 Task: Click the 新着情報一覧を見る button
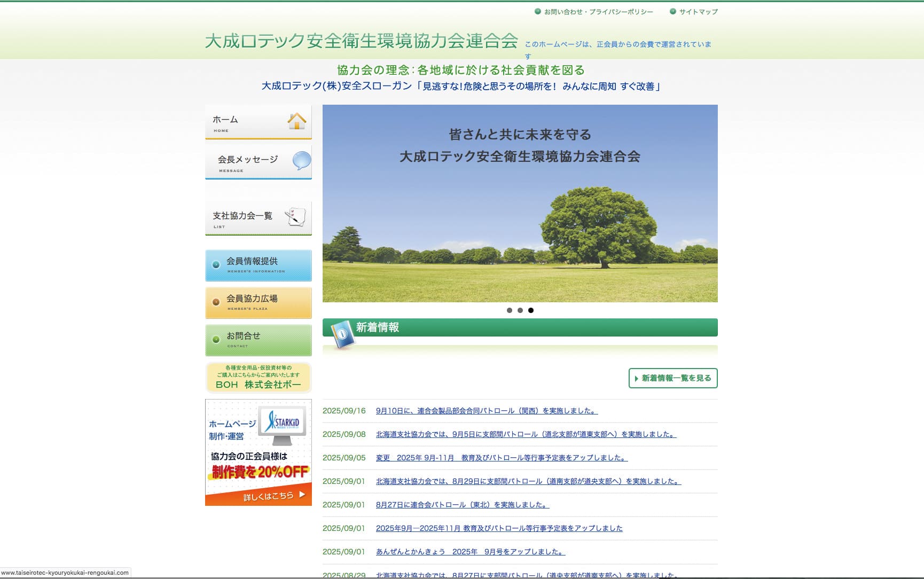(673, 378)
